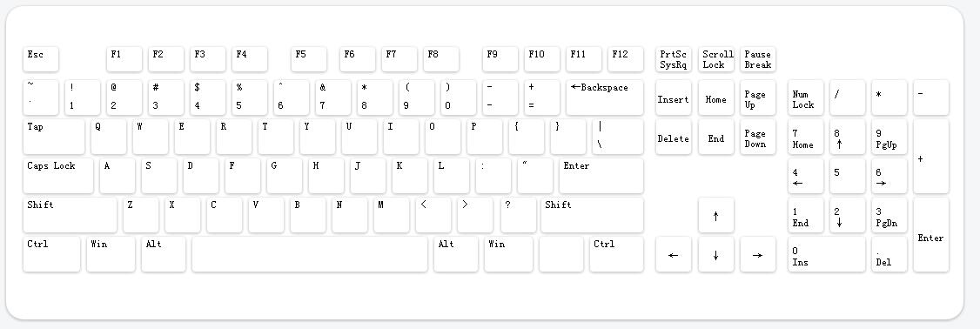Click the Esc key
The image size is (980, 329).
[41, 59]
